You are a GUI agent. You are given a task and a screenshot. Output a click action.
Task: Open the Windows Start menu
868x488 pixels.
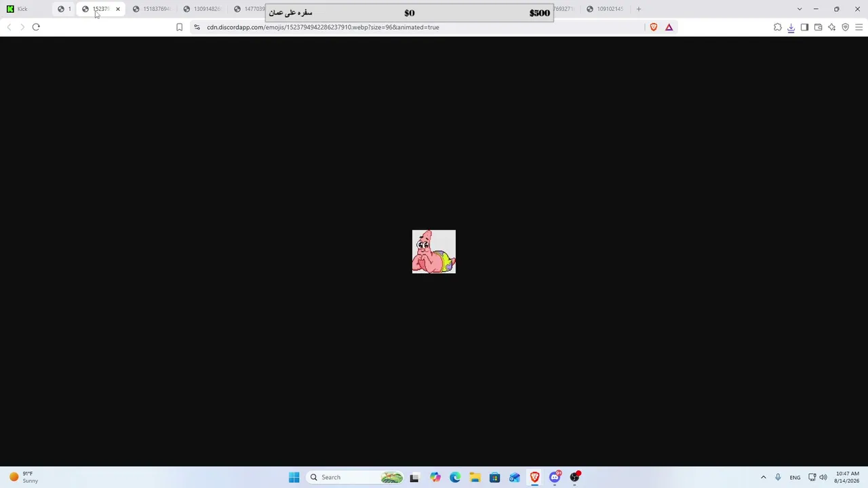(294, 477)
